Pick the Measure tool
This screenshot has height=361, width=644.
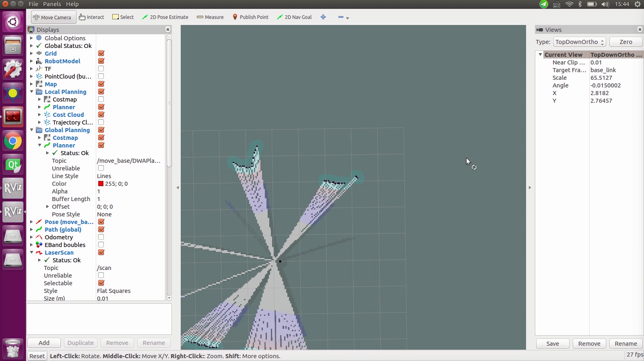pos(210,17)
